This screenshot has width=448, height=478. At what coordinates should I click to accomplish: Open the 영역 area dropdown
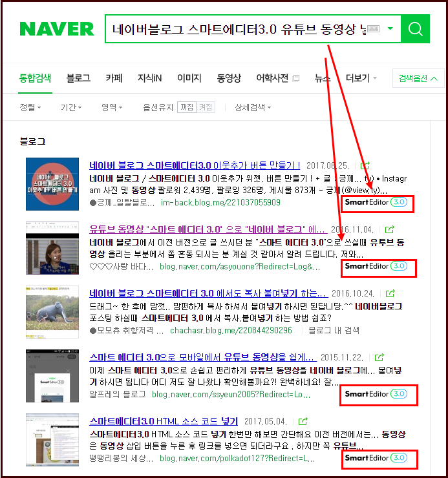pyautogui.click(x=112, y=107)
